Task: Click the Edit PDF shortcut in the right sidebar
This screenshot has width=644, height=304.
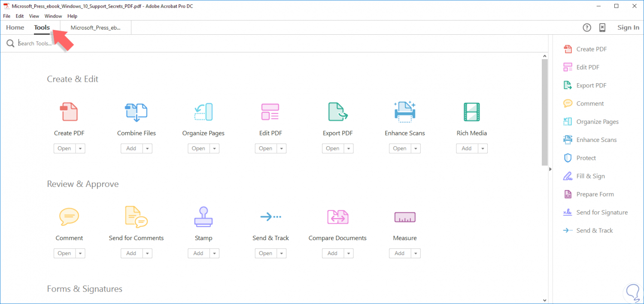Action: (x=581, y=67)
